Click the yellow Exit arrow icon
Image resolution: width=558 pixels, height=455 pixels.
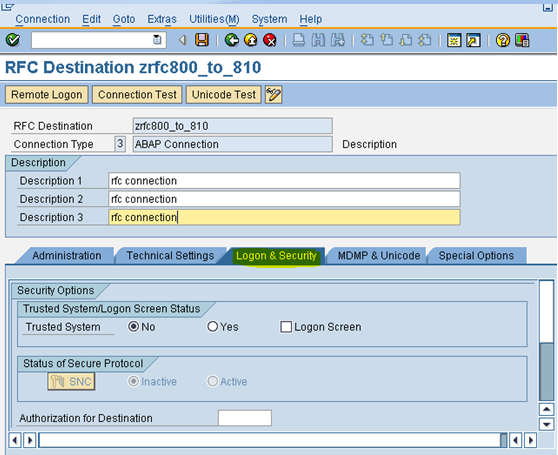pyautogui.click(x=251, y=40)
